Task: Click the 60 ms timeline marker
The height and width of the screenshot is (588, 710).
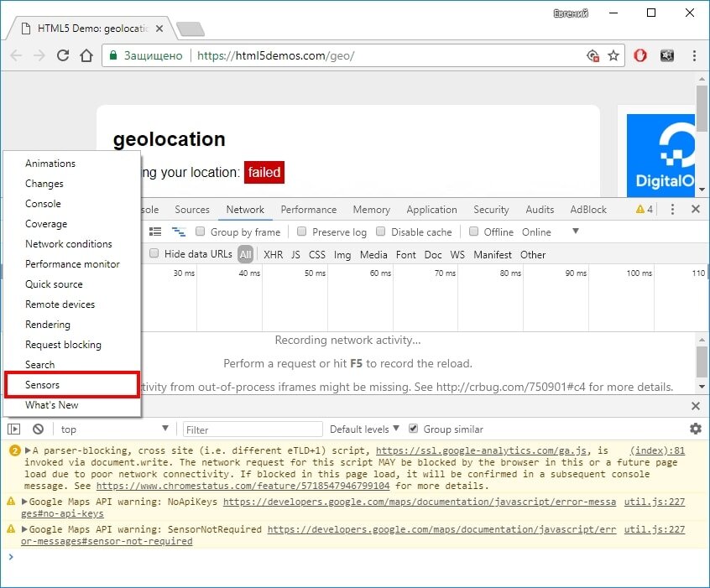Action: click(x=380, y=273)
